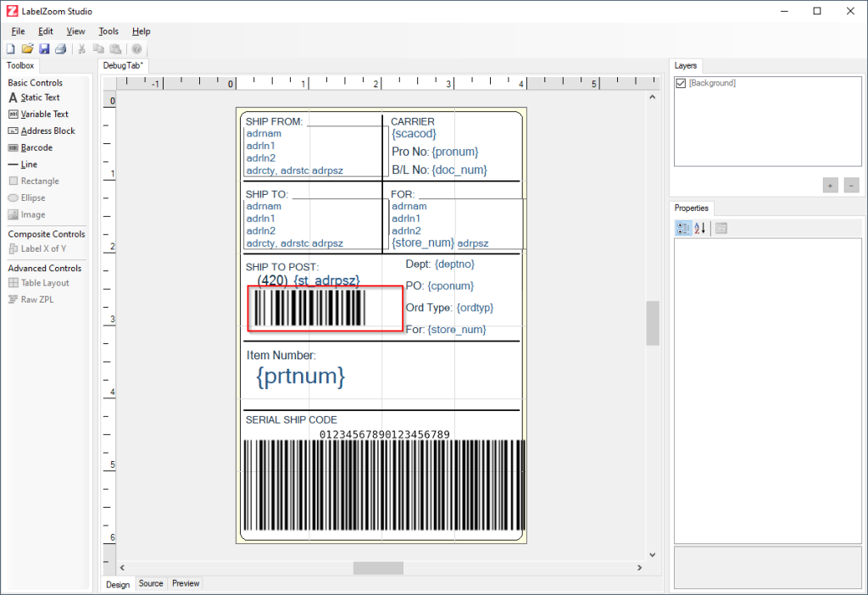Switch to the Source tab

coord(151,583)
